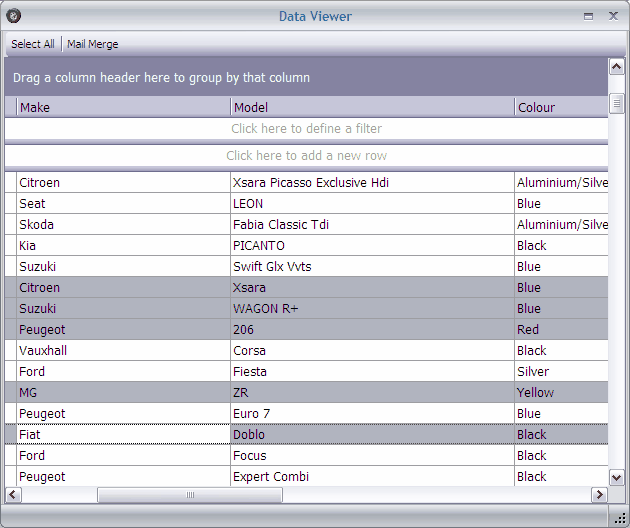Select the Skoda make cell

123,224
